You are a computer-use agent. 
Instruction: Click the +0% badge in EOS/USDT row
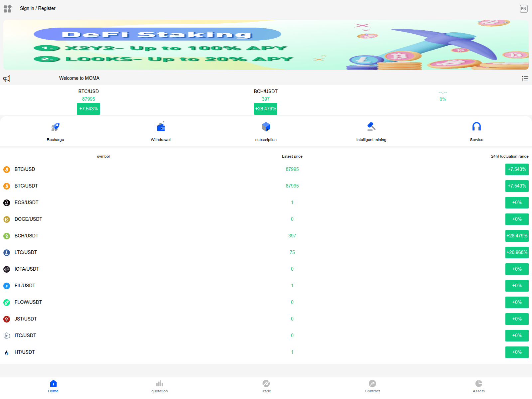(x=517, y=202)
